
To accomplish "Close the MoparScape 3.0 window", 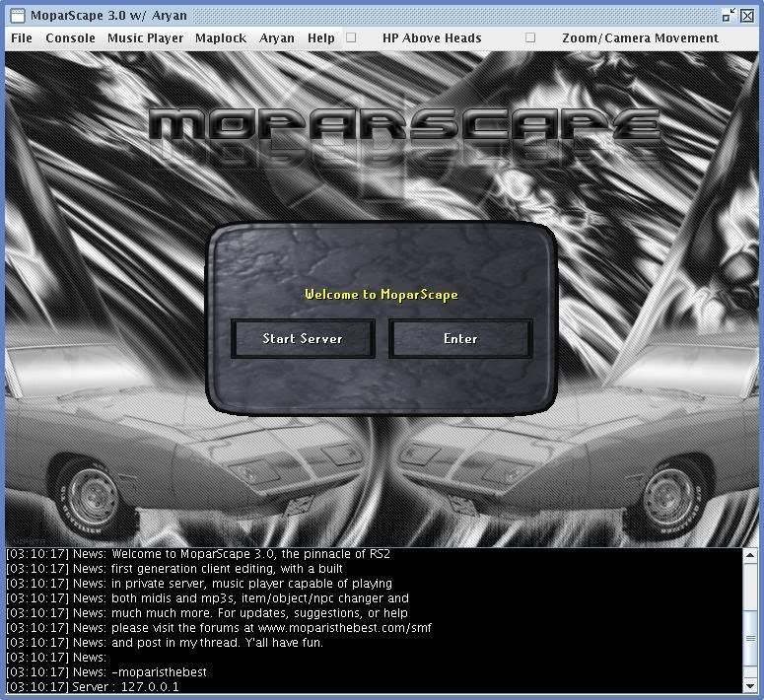I will (748, 15).
